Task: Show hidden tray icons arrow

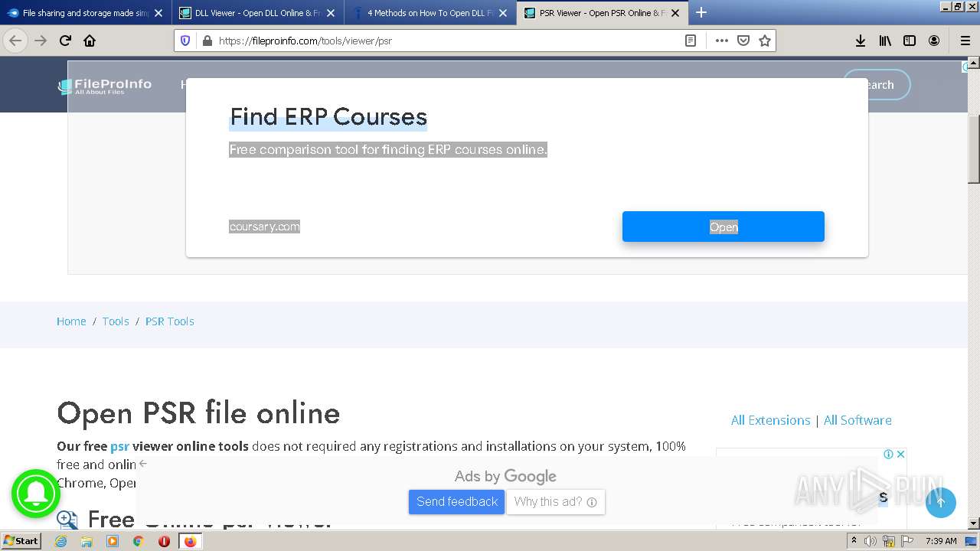Action: click(854, 541)
